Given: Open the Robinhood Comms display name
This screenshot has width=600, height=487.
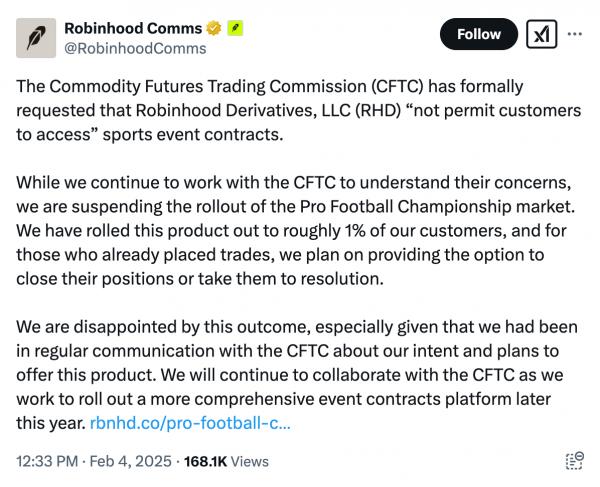Looking at the screenshot, I should 132,28.
